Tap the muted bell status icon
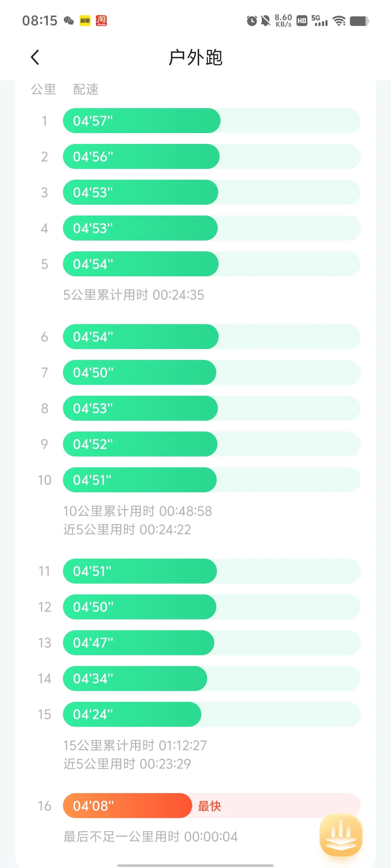 tap(266, 21)
